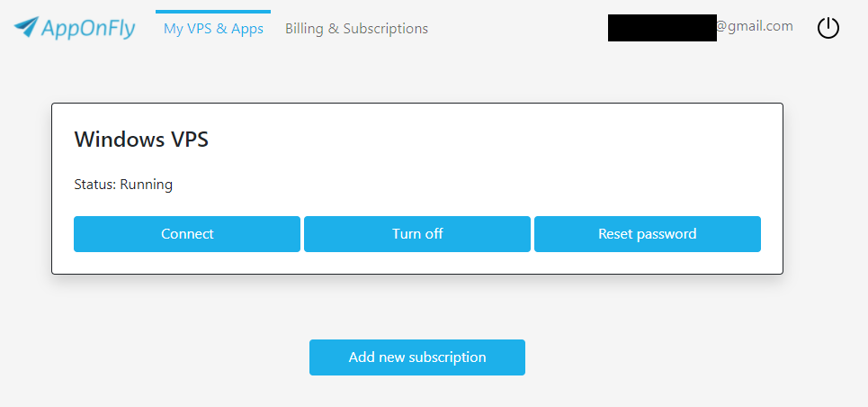Click the word Billing in the navigation

tap(304, 29)
